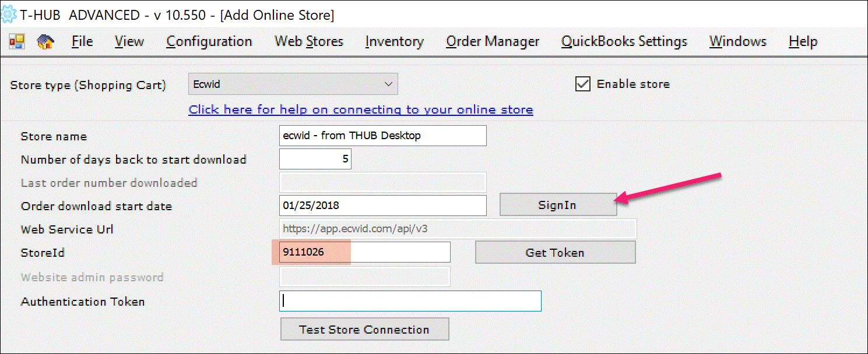The width and height of the screenshot is (868, 354).
Task: Click the Authentication Token label
Action: (x=83, y=302)
